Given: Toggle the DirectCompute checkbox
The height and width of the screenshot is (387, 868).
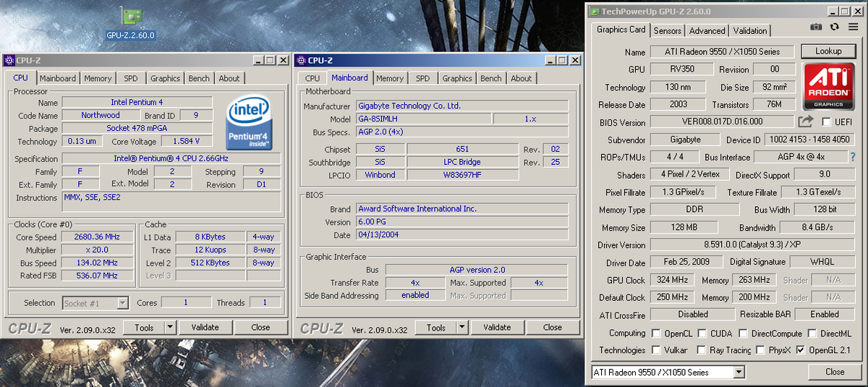Looking at the screenshot, I should point(744,333).
